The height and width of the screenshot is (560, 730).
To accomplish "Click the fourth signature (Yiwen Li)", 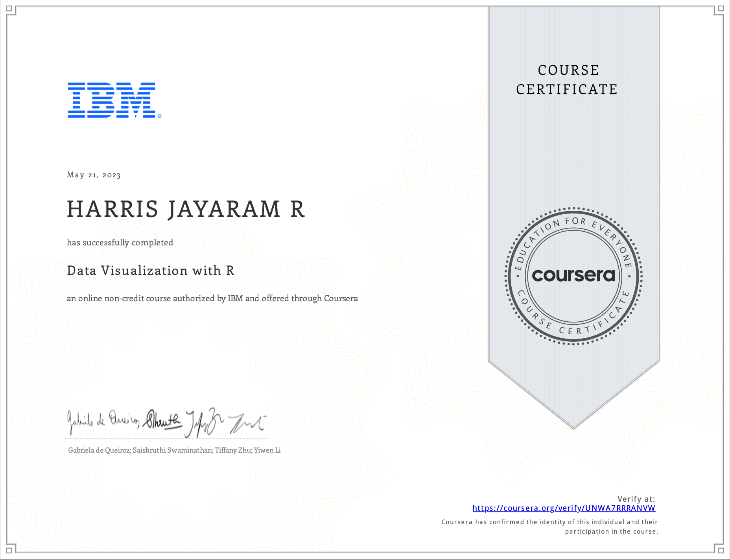I will [247, 424].
